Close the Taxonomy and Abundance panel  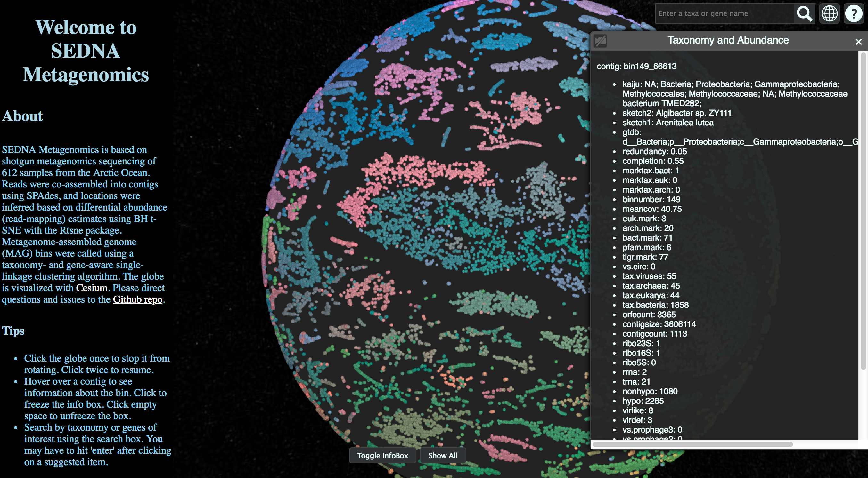tap(858, 42)
